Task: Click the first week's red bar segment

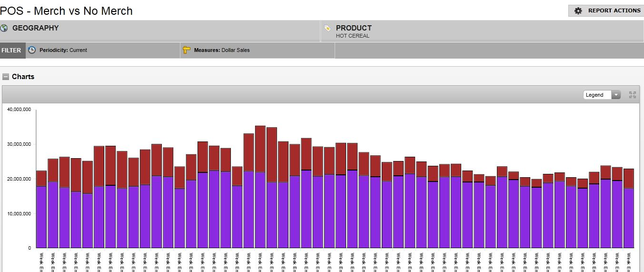Action: point(41,178)
